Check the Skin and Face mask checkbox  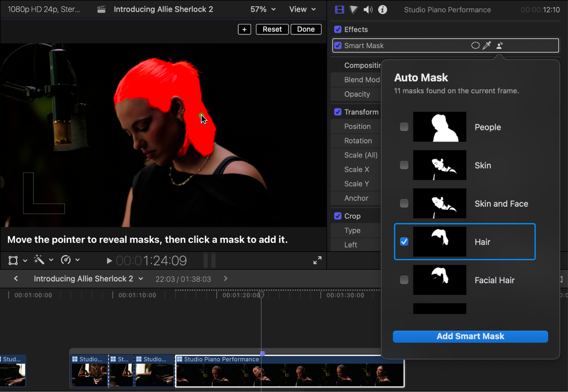tap(404, 204)
